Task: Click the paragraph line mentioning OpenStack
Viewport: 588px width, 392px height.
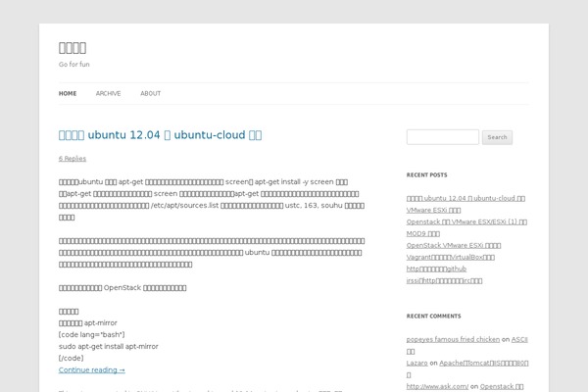Action: pos(122,288)
